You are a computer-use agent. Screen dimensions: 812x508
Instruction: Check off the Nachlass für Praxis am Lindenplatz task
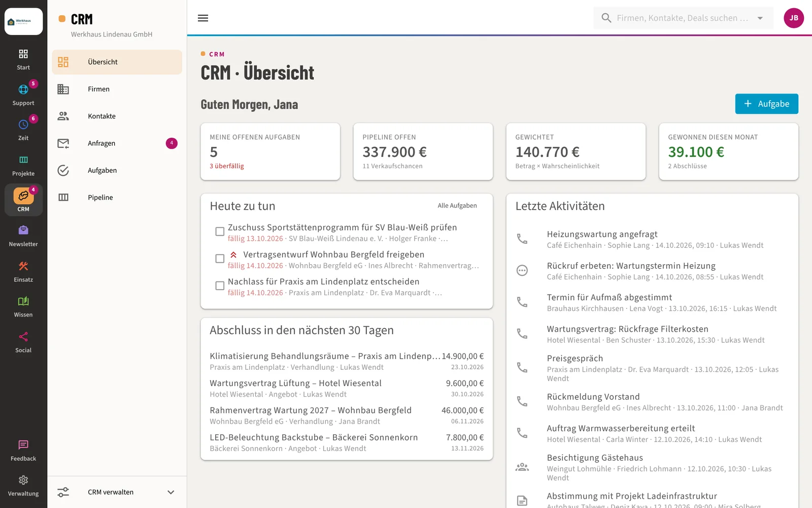pyautogui.click(x=220, y=286)
